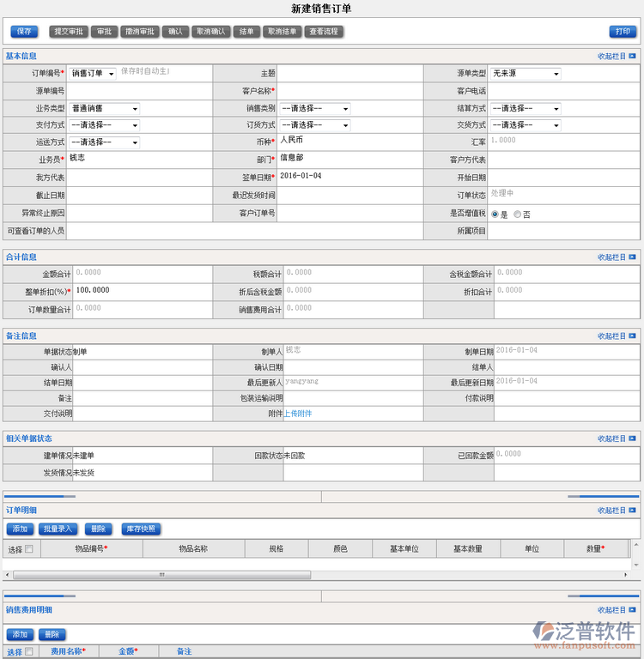Select 是 for 是否增值税

pyautogui.click(x=495, y=215)
